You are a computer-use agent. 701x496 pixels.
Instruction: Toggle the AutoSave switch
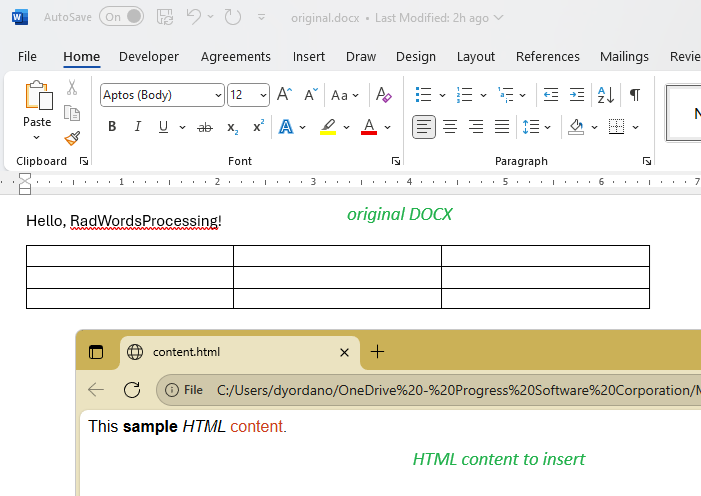click(121, 17)
